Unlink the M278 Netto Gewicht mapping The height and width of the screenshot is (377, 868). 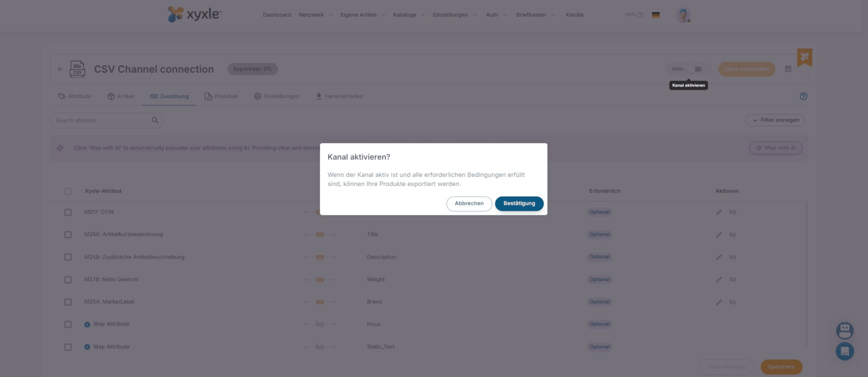click(x=732, y=280)
